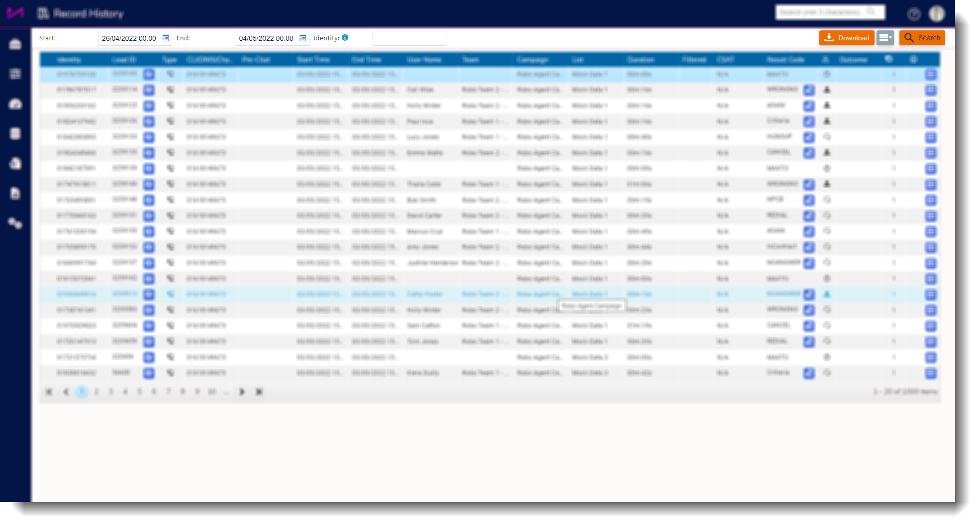Open the column options dropdown

point(885,38)
